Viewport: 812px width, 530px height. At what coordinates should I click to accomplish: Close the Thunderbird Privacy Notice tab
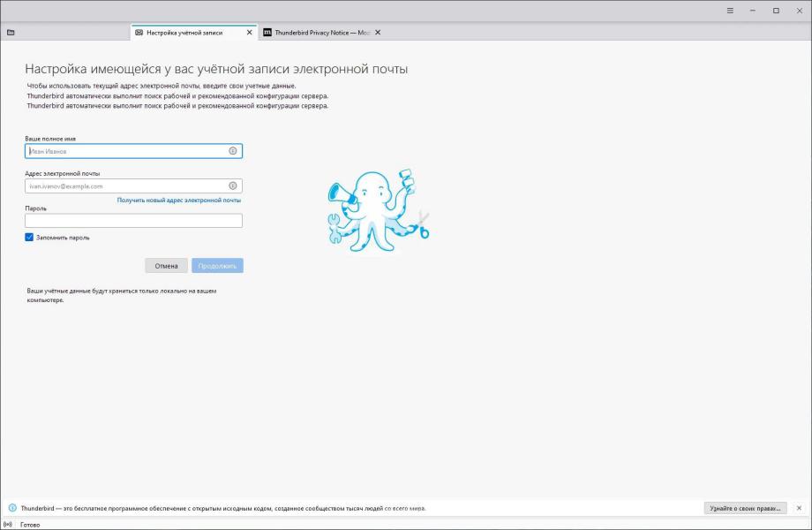point(378,32)
